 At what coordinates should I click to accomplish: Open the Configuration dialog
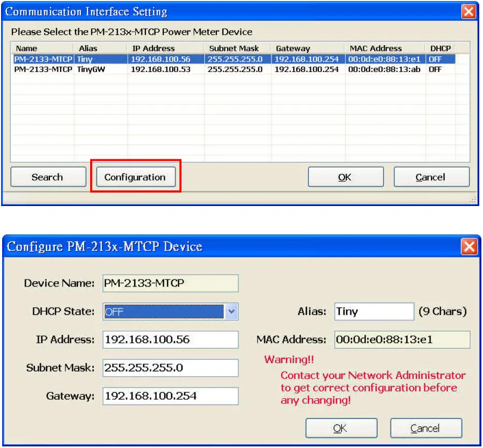pyautogui.click(x=136, y=177)
